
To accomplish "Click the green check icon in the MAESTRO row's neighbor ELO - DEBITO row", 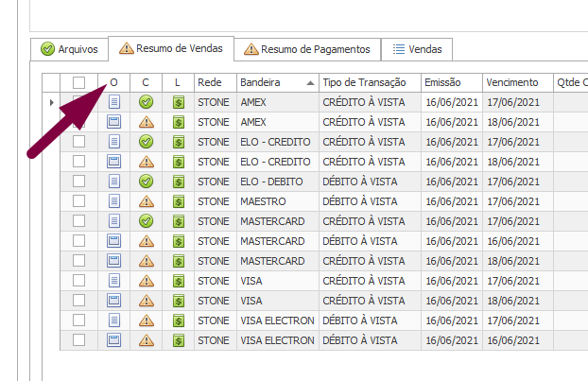I will (146, 182).
